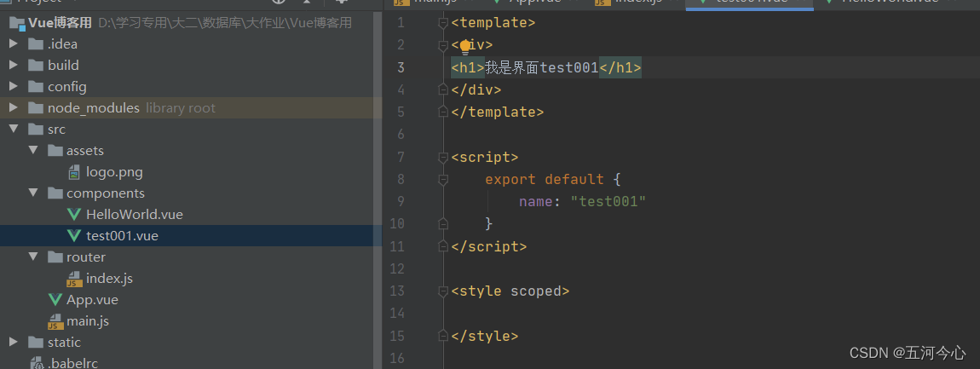
Task: Click the test001.vue Vue file icon
Action: [74, 236]
